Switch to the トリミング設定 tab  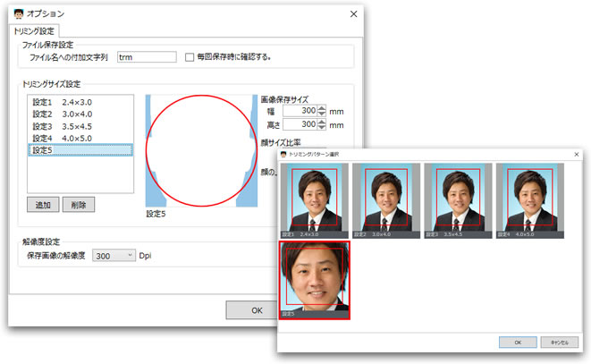pos(34,31)
